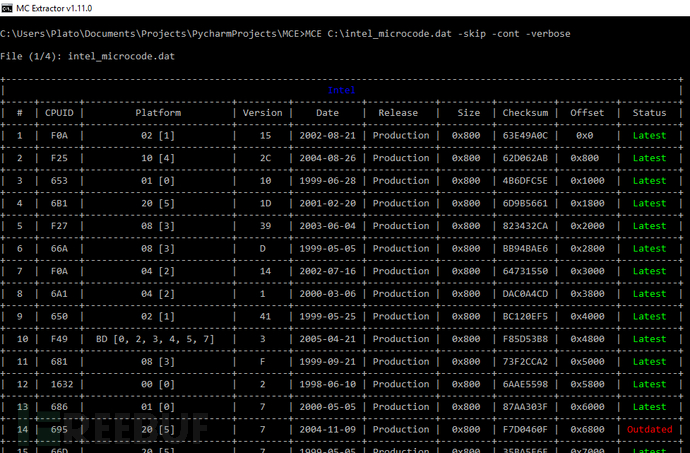Viewport: 690px width, 453px height.
Task: Click the File (1/4): intel_microcode.dat line
Action: [x=88, y=56]
